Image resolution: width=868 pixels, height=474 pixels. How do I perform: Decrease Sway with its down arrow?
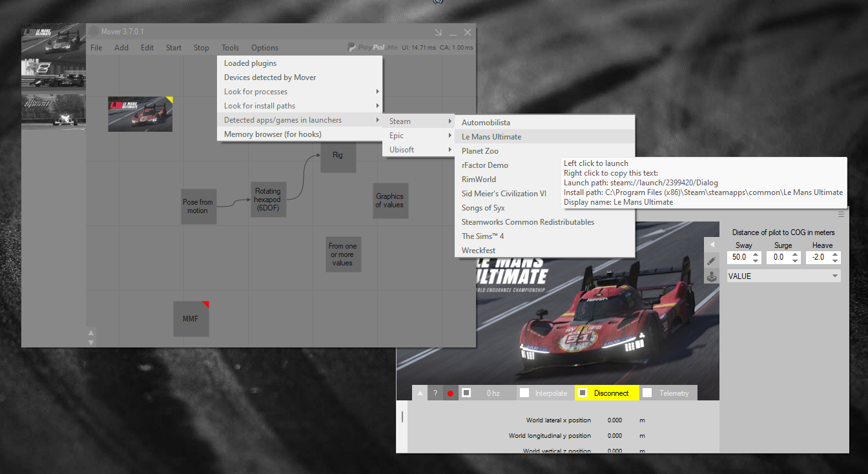(x=756, y=260)
